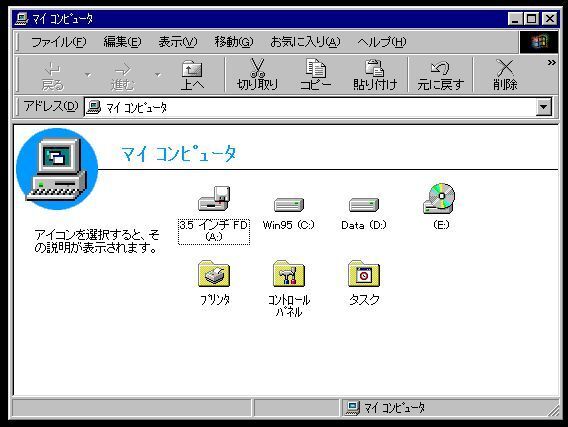This screenshot has height=427, width=568.
Task: Maximize the マイ コンピュータ window
Action: (531, 18)
